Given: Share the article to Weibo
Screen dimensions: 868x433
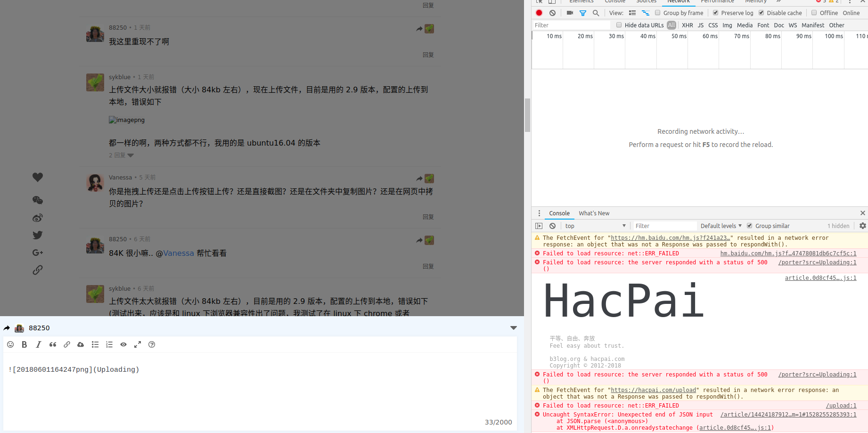Looking at the screenshot, I should pyautogui.click(x=38, y=218).
